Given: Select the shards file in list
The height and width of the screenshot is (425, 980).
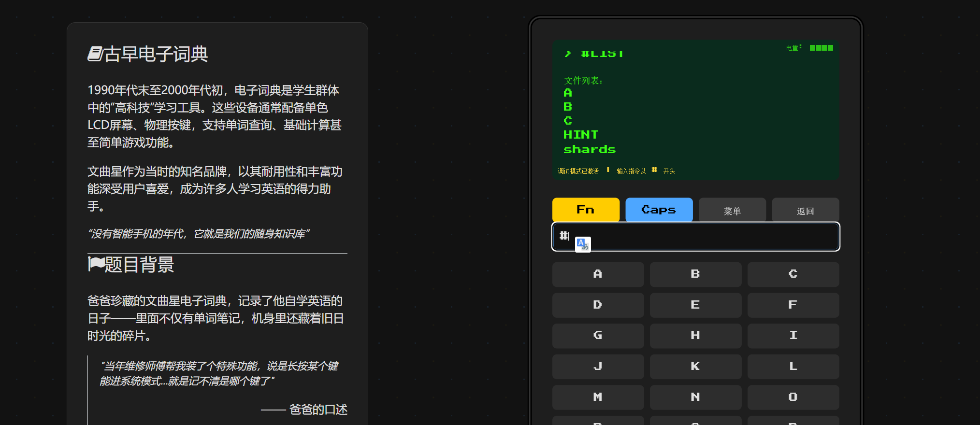Looking at the screenshot, I should pos(590,150).
